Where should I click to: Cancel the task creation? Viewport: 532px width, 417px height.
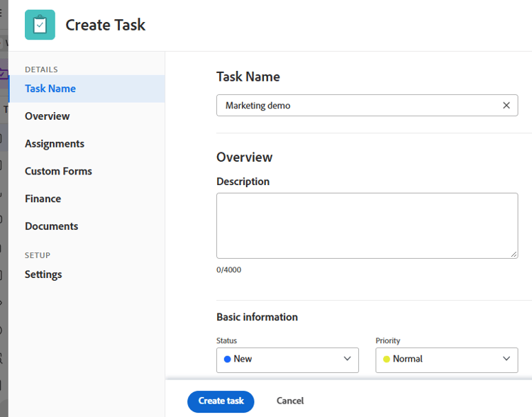290,401
